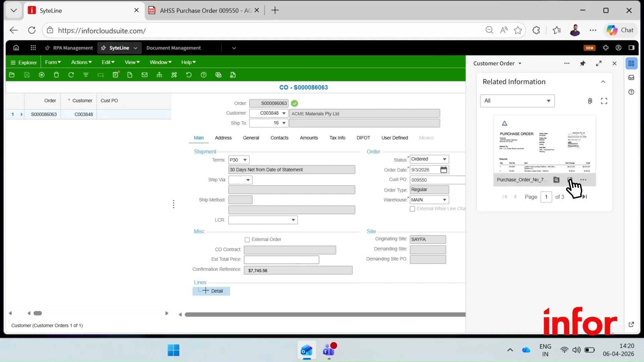This screenshot has width=644, height=362.
Task: Click the search document icon beside Purchase_Order_No
Action: click(x=556, y=180)
